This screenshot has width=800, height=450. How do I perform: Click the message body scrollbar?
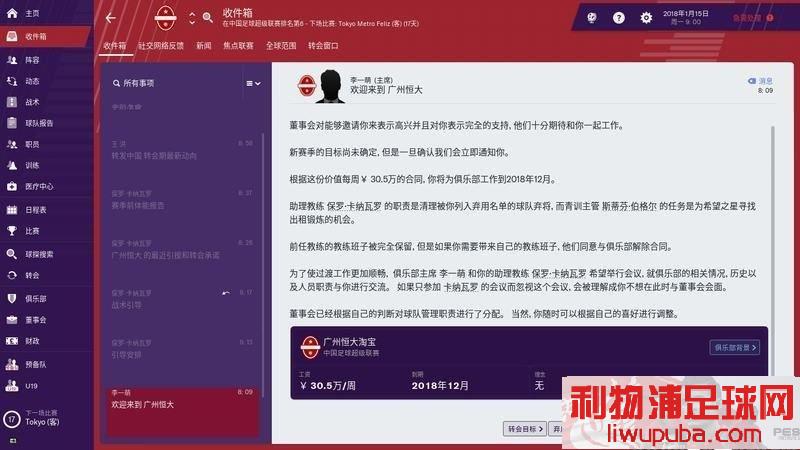tap(773, 250)
